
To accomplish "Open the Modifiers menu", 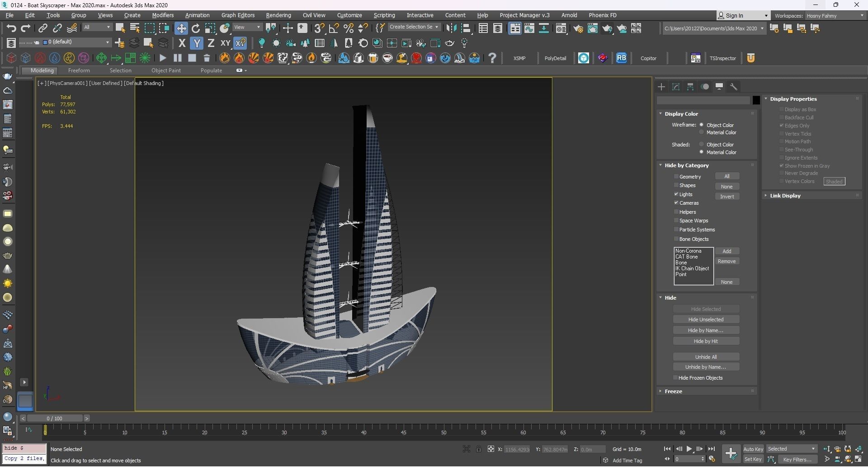I will pyautogui.click(x=163, y=15).
